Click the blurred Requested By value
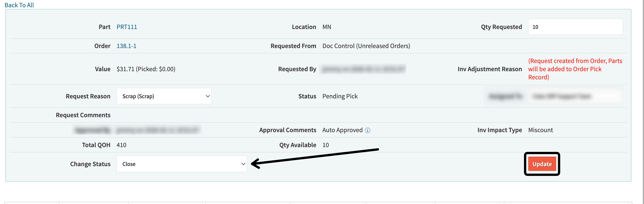The image size is (644, 204). pyautogui.click(x=363, y=69)
